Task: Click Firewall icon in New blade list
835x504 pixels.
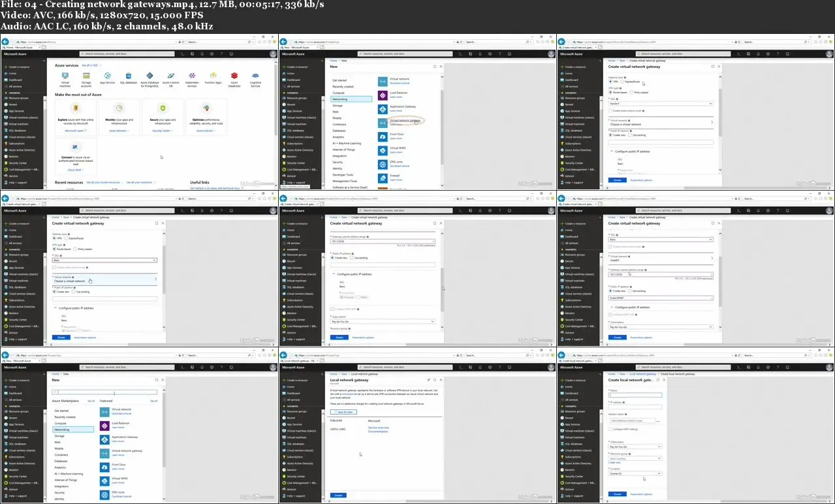Action: coord(383,177)
